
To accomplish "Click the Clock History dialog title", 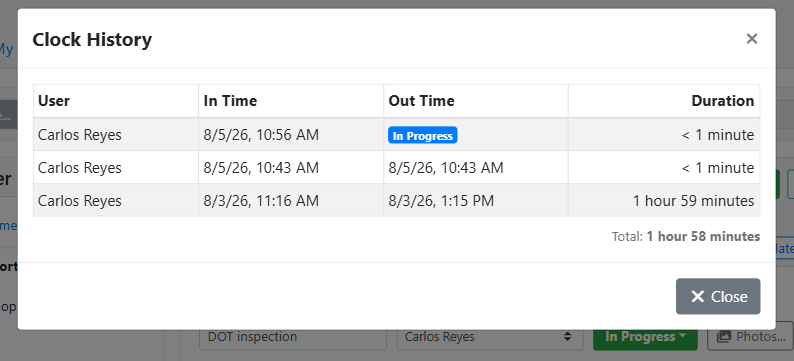I will (x=92, y=39).
